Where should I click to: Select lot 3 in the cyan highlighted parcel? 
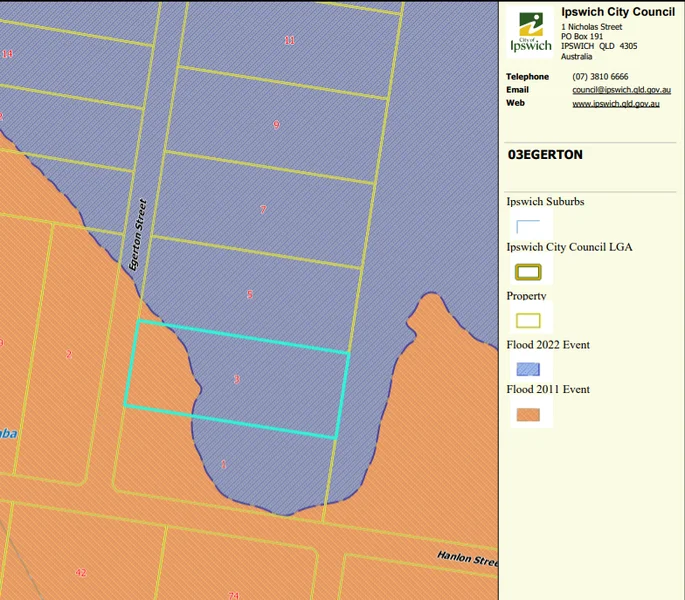237,379
